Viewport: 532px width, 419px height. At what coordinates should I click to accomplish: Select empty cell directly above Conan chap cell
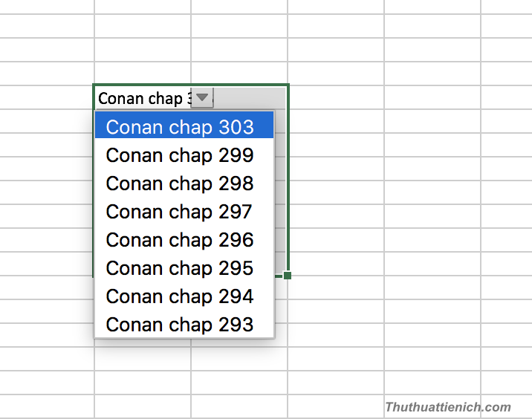142,73
